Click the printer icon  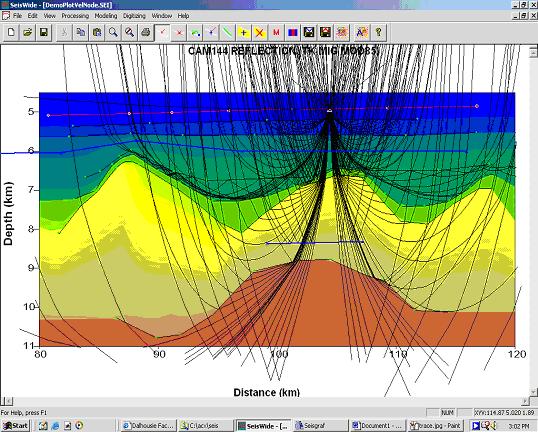tap(146, 33)
